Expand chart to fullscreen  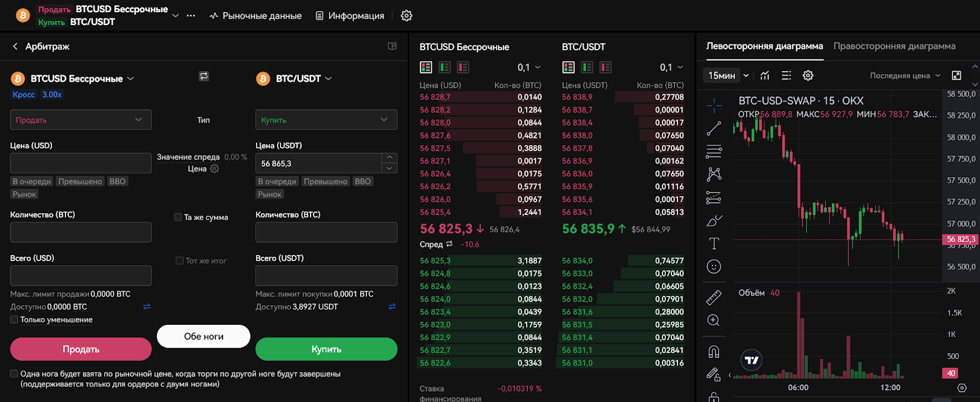tap(956, 75)
